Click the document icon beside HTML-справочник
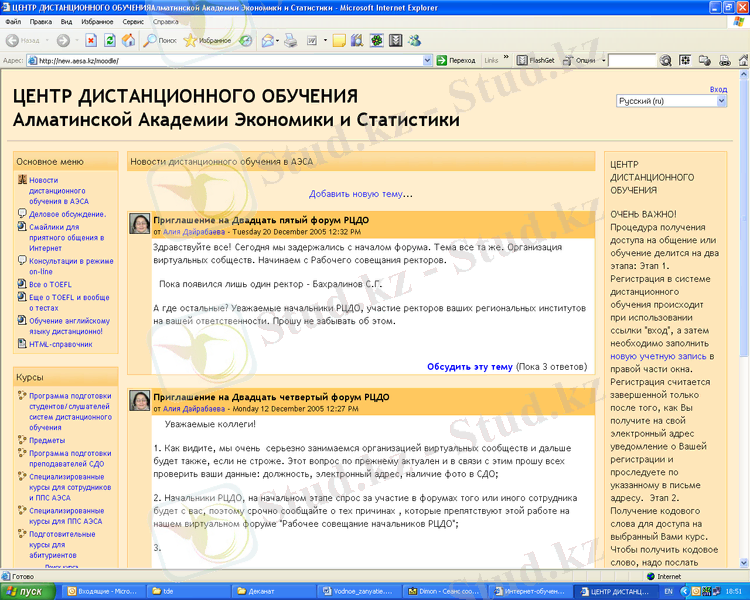Image resolution: width=750 pixels, height=600 pixels. click(x=22, y=343)
